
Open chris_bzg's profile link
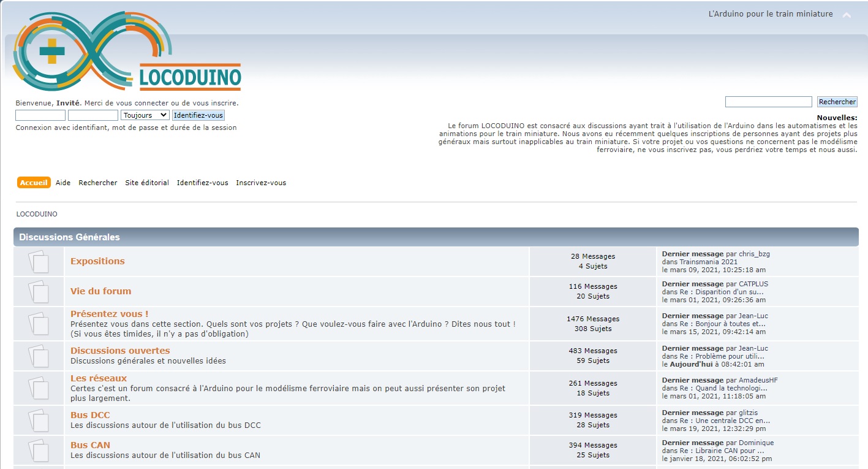click(x=754, y=254)
